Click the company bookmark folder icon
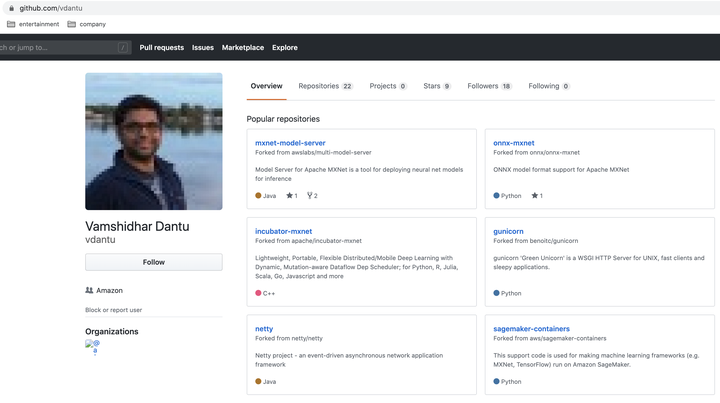 tap(71, 24)
